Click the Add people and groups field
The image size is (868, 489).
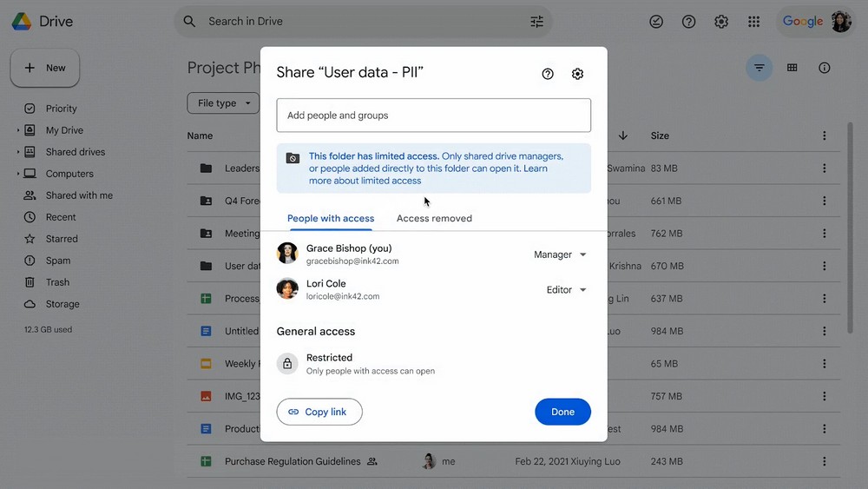click(433, 116)
